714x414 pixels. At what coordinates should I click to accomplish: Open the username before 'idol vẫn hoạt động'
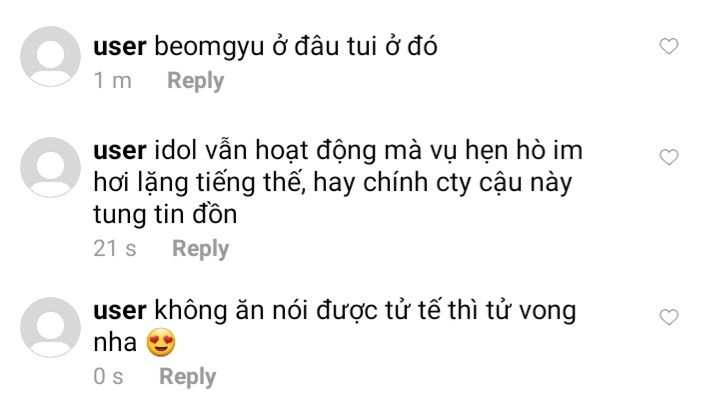pos(120,151)
